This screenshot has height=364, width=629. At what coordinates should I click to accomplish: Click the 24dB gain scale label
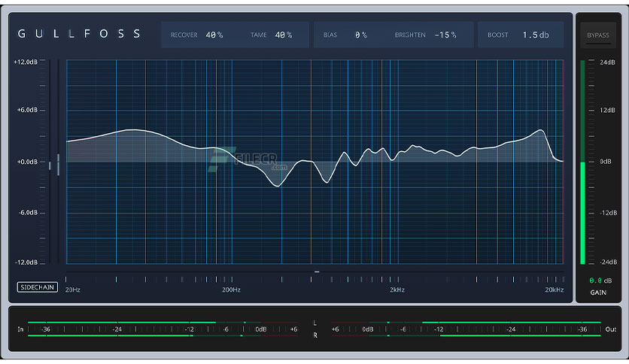coord(607,62)
